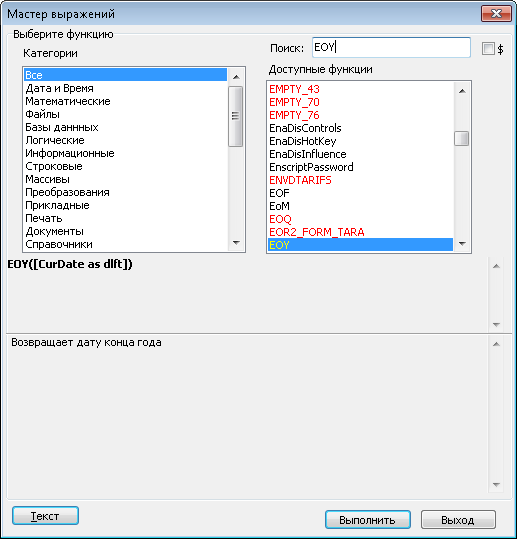The height and width of the screenshot is (539, 517).
Task: Click functions list scroll down arrow
Action: [462, 244]
